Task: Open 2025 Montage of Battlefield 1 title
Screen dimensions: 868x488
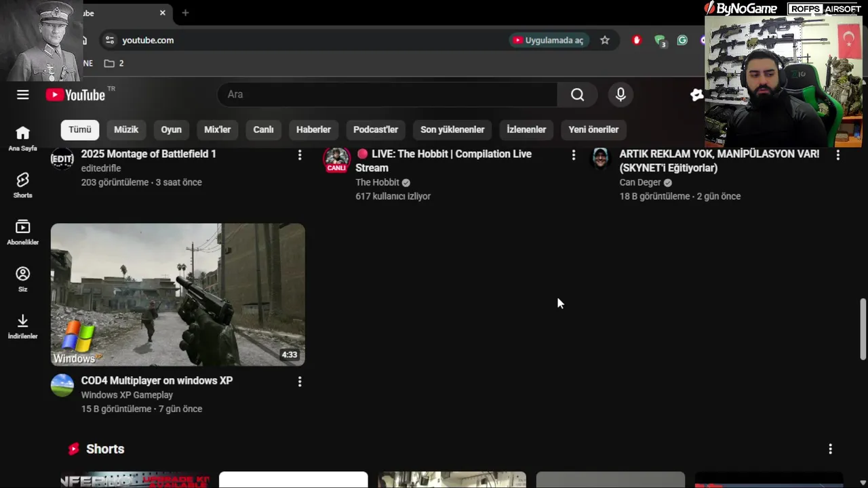Action: click(x=149, y=154)
